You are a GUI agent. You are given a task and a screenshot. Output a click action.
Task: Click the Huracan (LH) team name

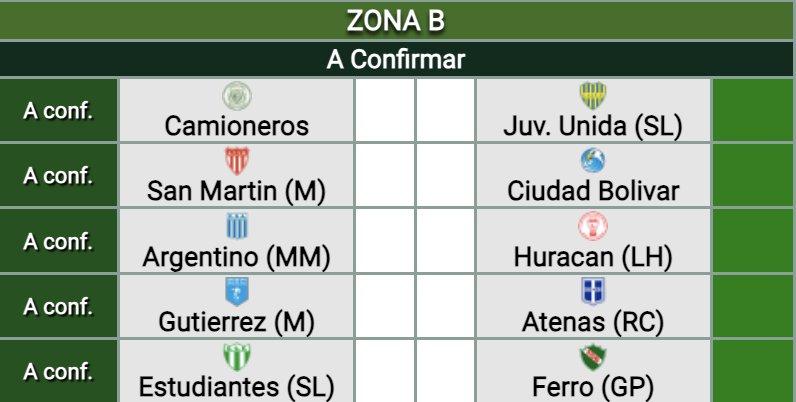593,256
